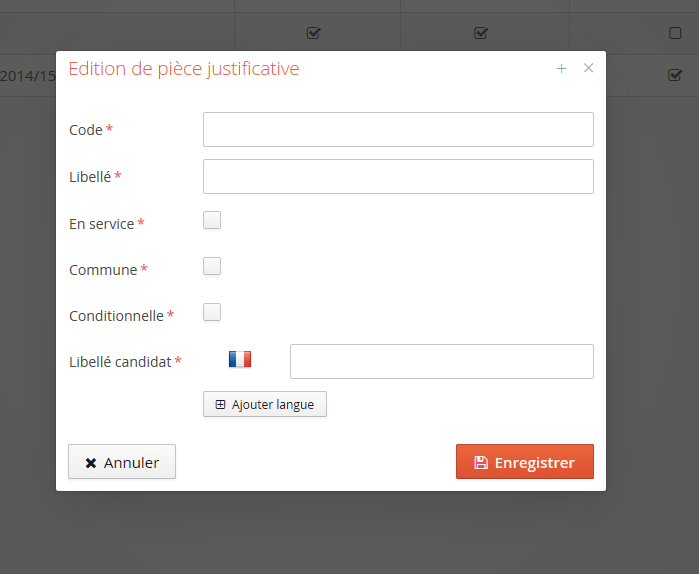Click into the Libellé input field
The width and height of the screenshot is (699, 574).
tap(398, 176)
